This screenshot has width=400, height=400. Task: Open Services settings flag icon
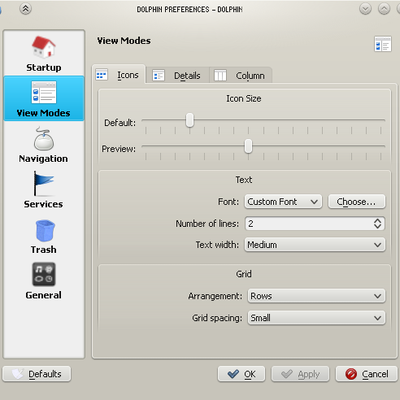[x=43, y=184]
